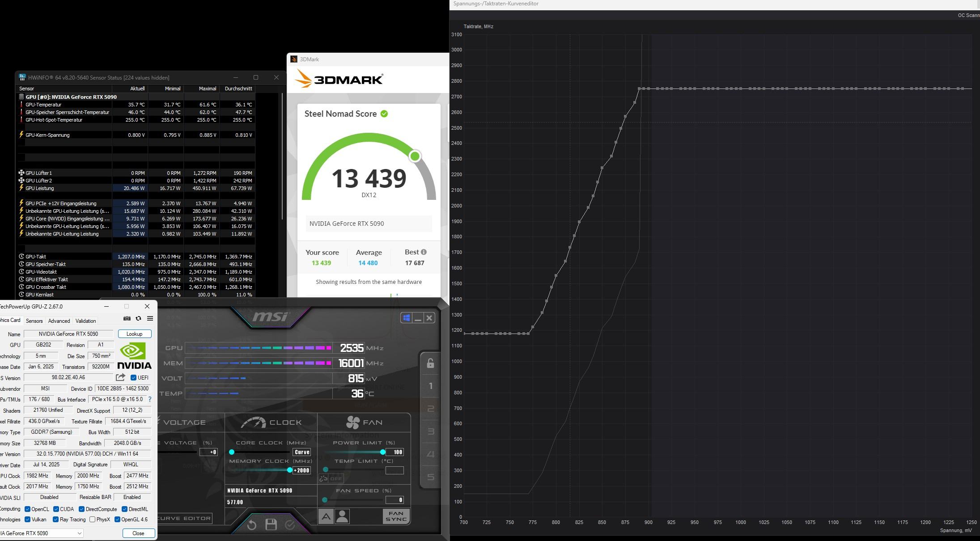The height and width of the screenshot is (541, 980).
Task: Select Afterburner profile slot 1
Action: click(430, 386)
